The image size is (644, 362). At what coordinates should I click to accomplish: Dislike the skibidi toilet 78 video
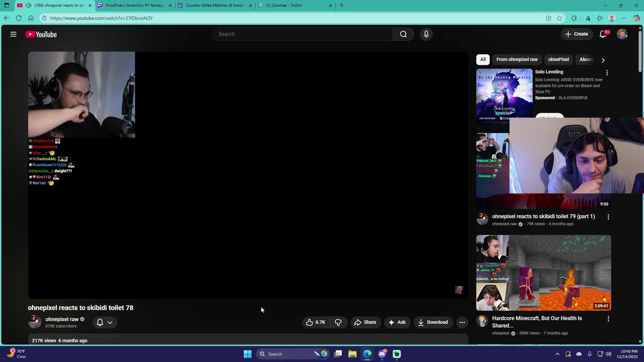tap(338, 322)
